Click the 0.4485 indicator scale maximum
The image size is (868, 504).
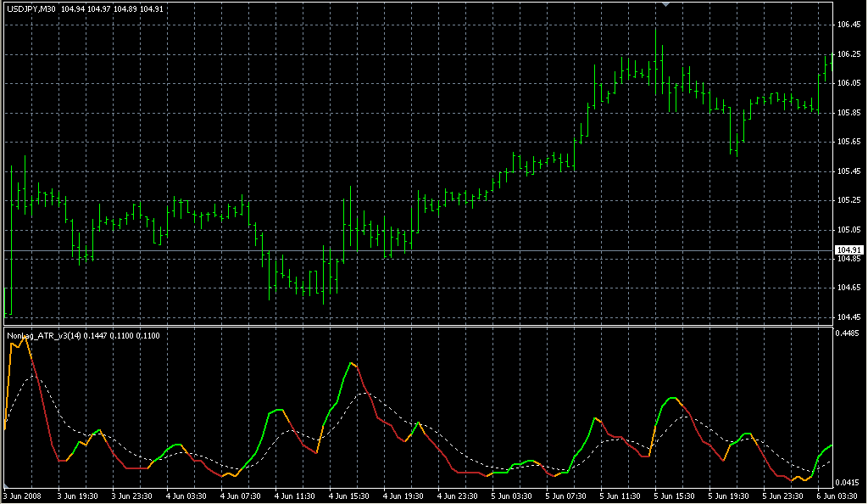848,333
